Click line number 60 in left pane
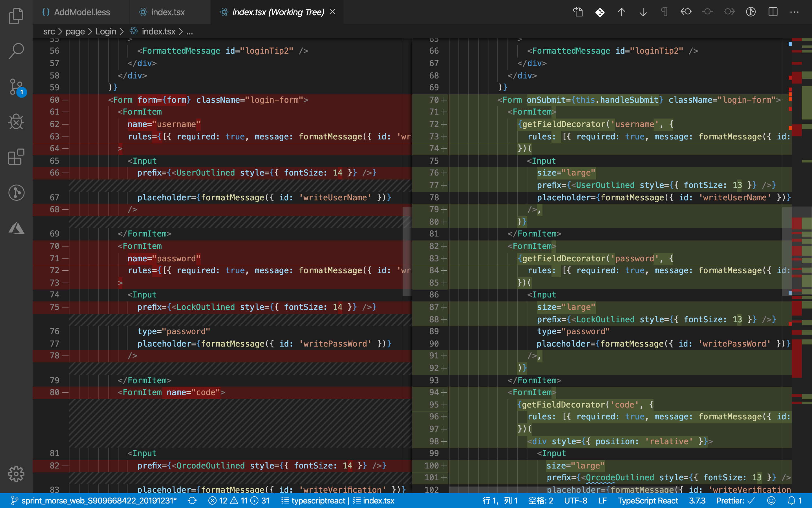This screenshot has height=508, width=812. pyautogui.click(x=54, y=100)
